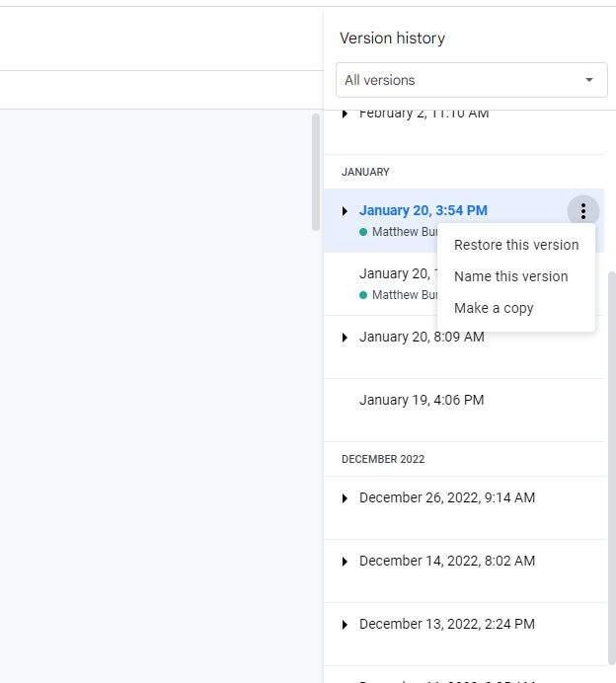Expand the December 13, 2022 version group
The width and height of the screenshot is (616, 683).
(345, 625)
